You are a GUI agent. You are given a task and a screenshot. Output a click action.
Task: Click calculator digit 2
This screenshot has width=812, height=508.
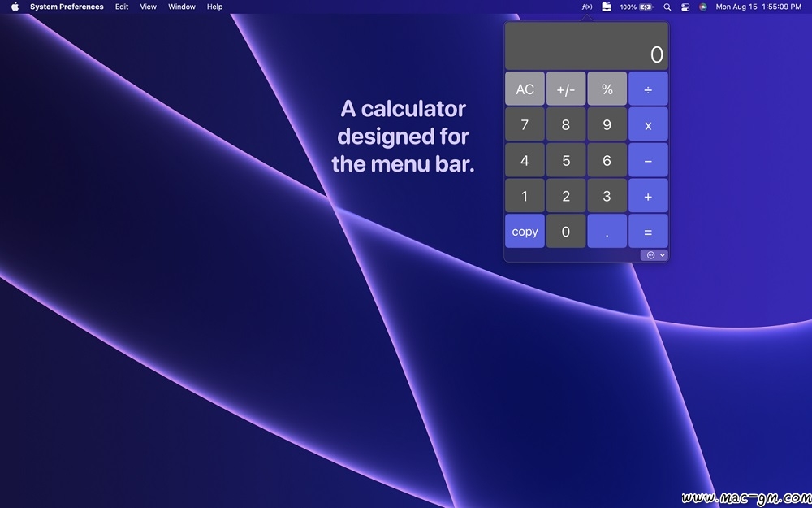565,196
